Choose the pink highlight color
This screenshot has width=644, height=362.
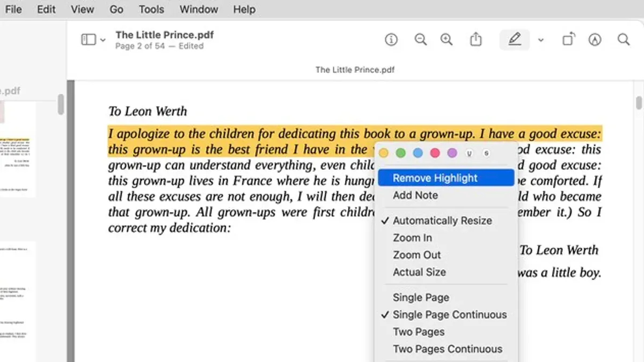pyautogui.click(x=435, y=153)
